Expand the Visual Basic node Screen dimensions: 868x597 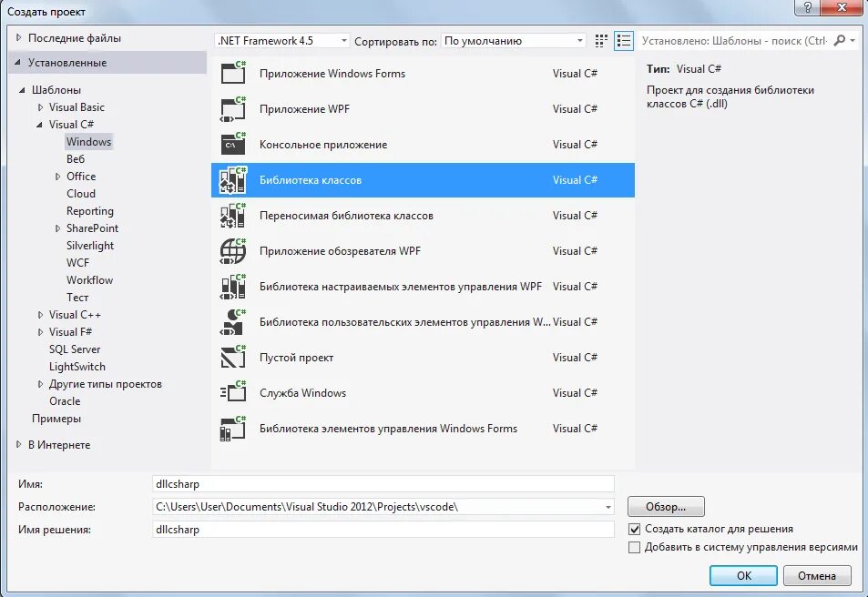[x=40, y=107]
